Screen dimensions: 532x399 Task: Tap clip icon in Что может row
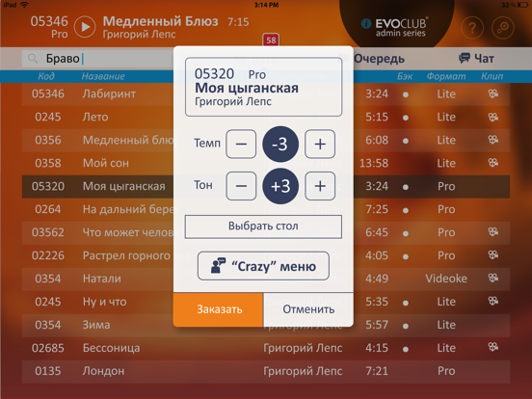click(492, 231)
